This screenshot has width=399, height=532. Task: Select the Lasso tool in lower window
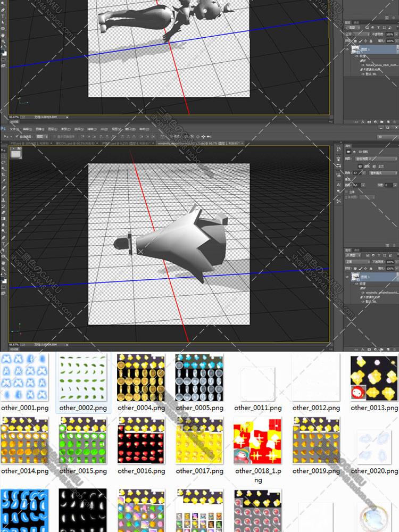tap(3, 162)
